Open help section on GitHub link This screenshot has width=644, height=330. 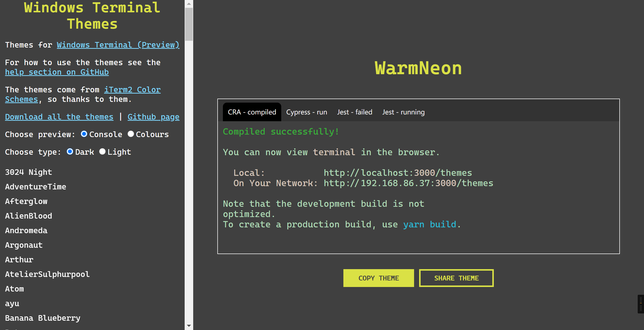(x=57, y=72)
